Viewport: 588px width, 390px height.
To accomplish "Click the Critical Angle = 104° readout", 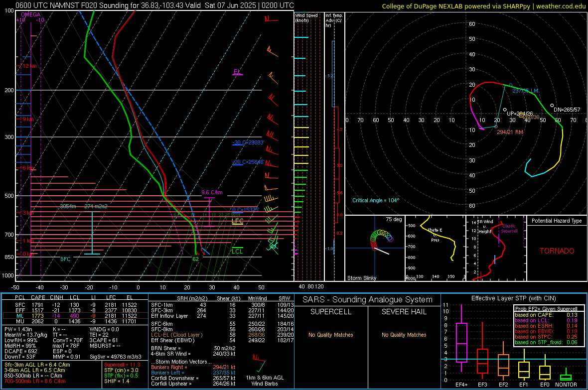I will (x=376, y=200).
